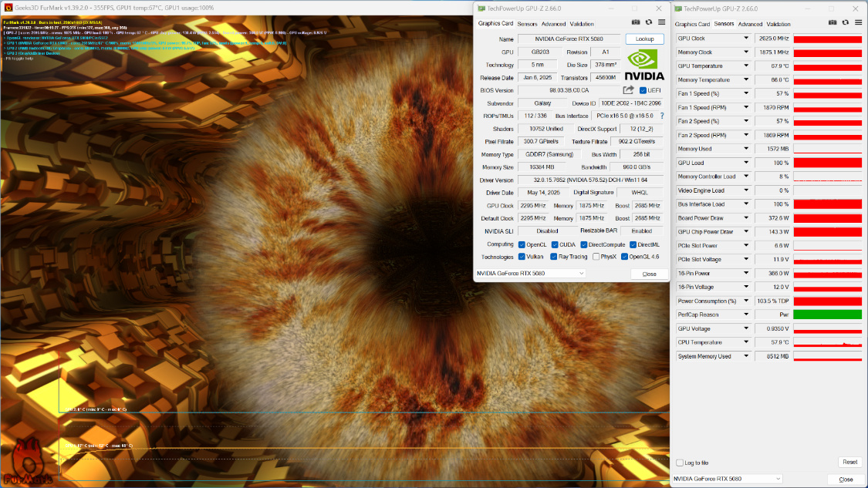Open the Board Power Draw dropdown
Screen dimensions: 868x488
745,218
